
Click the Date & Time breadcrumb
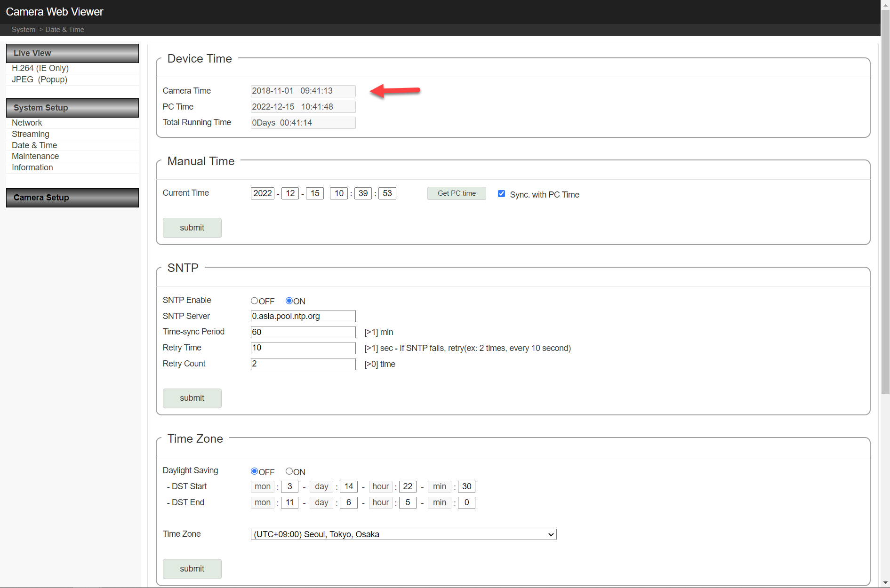pos(64,30)
